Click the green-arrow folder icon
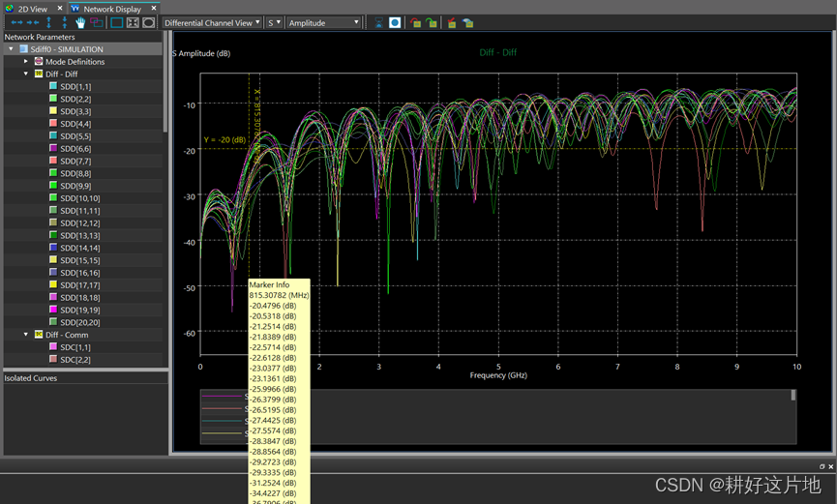837x504 pixels. click(432, 22)
